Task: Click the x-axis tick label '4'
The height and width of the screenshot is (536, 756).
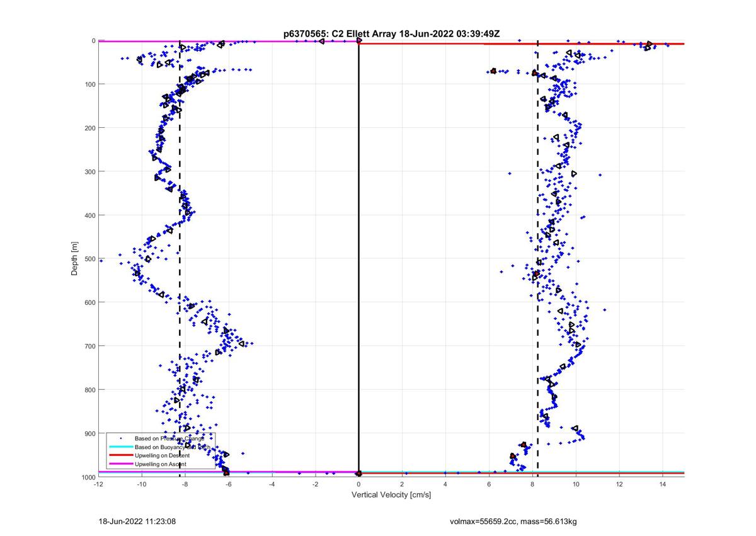Action: coord(445,484)
